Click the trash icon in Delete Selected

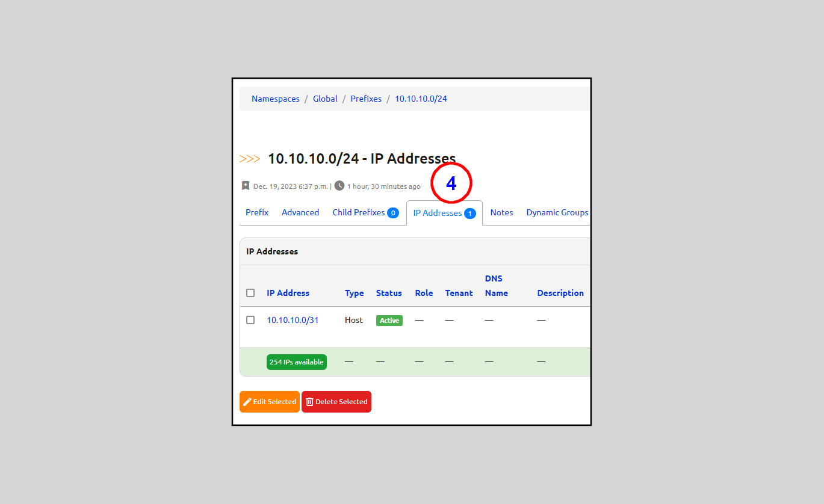(309, 402)
